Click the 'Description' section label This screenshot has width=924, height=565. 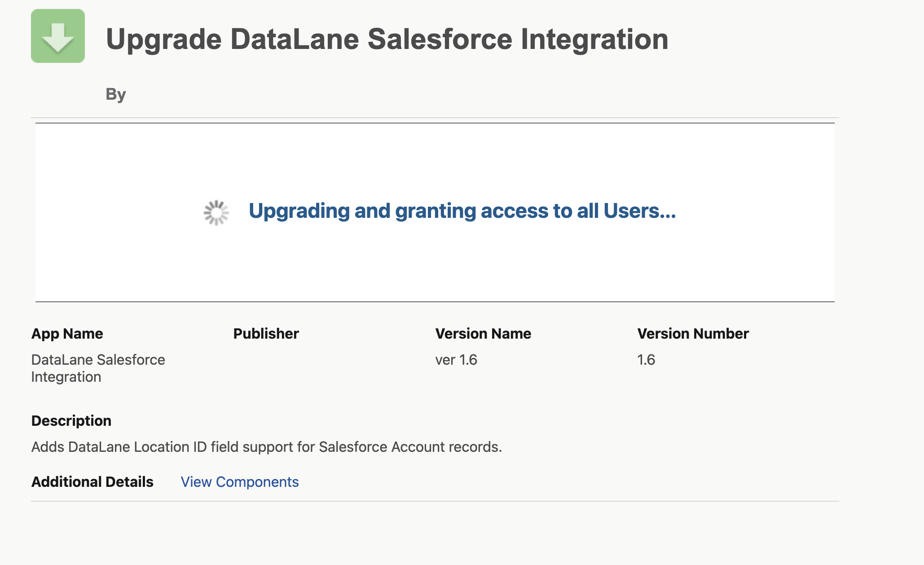point(71,421)
